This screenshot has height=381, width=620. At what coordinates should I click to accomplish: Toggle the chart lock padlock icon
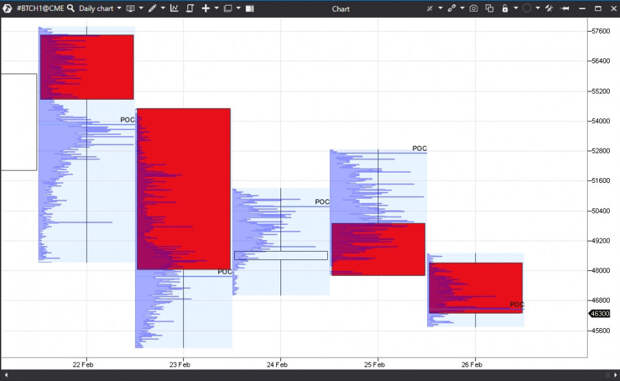point(505,8)
